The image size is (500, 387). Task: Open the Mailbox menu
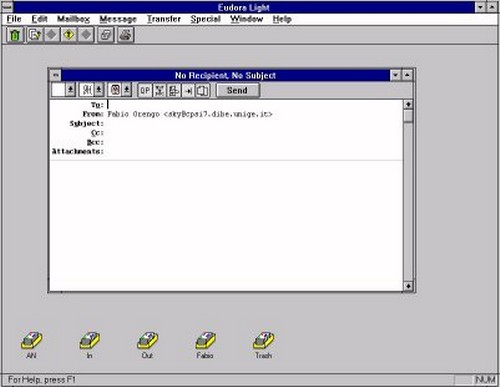coord(73,19)
